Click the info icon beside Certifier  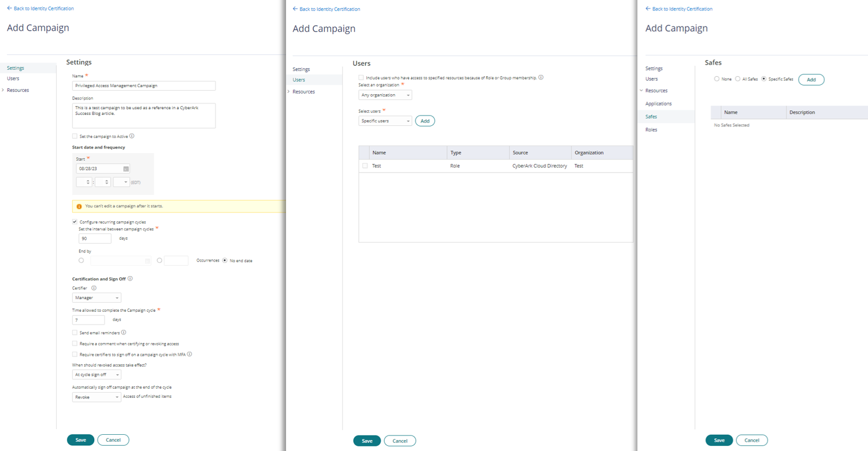coord(94,288)
